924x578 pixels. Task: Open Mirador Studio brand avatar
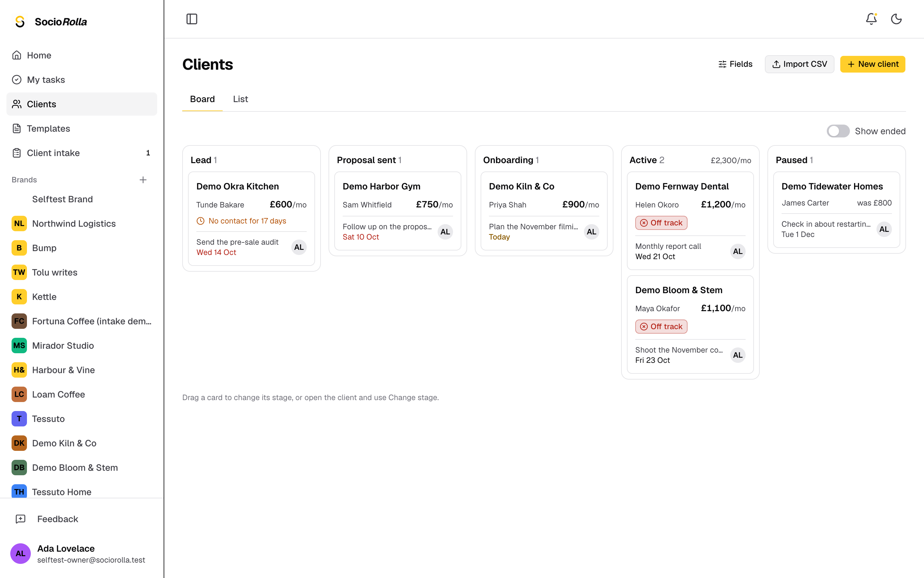(19, 346)
